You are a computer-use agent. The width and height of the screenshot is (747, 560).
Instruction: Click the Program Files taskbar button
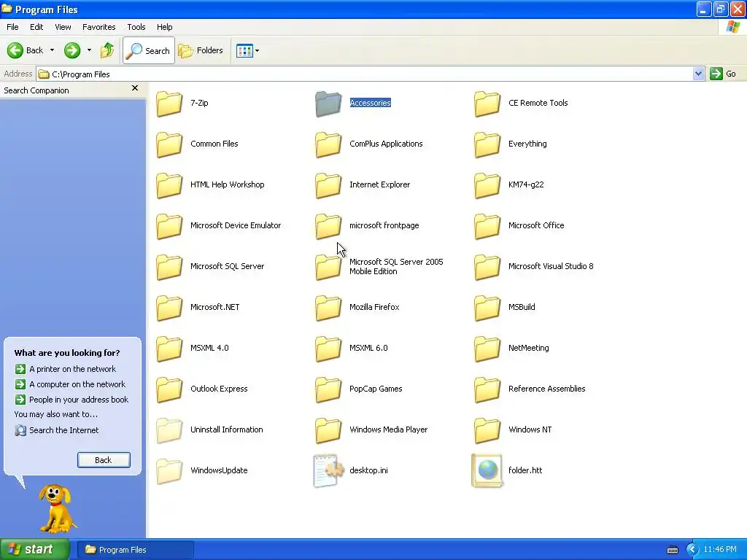pos(135,550)
